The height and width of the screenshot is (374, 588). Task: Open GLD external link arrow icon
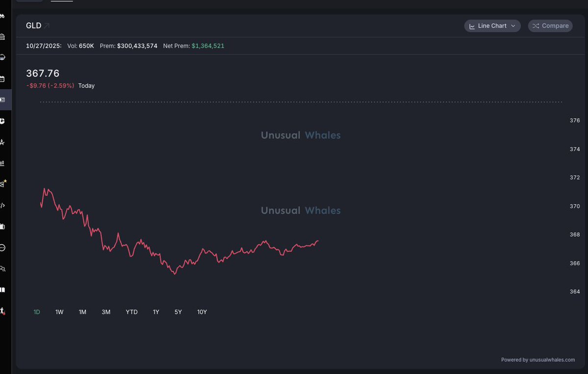coord(47,25)
